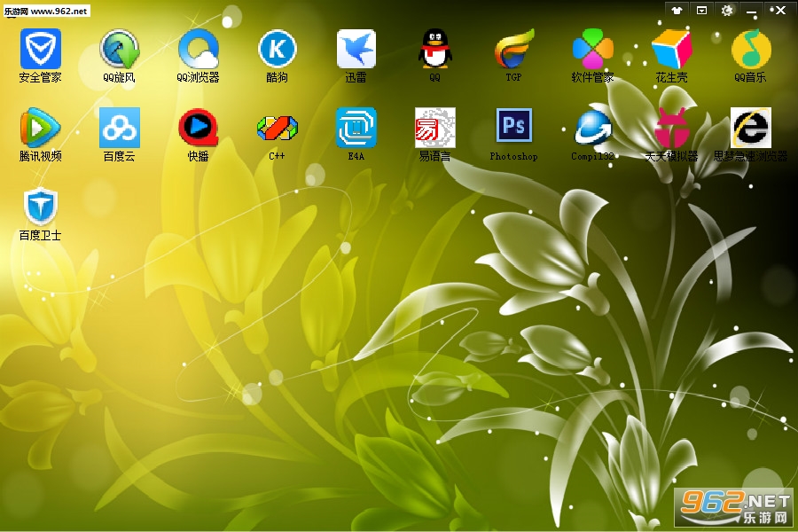This screenshot has height=532, width=798.
Task: Launch the QQ penguin icon
Action: [x=434, y=49]
